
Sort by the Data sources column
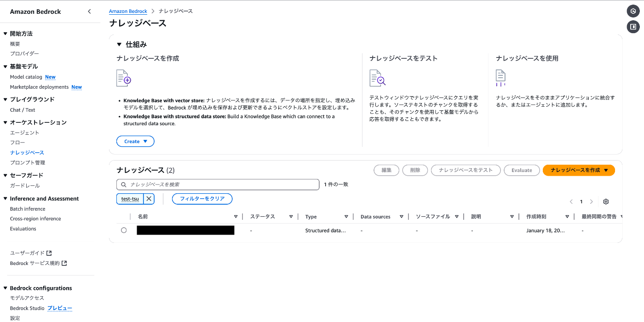click(401, 217)
